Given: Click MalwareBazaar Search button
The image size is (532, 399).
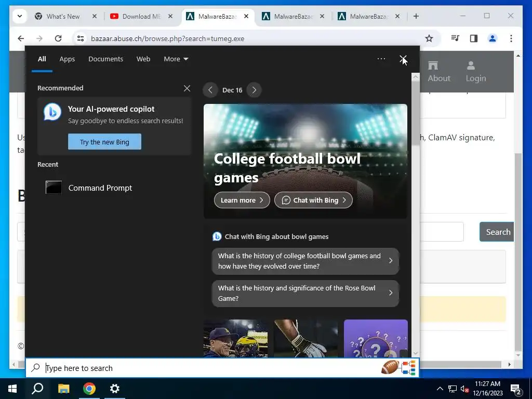Looking at the screenshot, I should (497, 232).
